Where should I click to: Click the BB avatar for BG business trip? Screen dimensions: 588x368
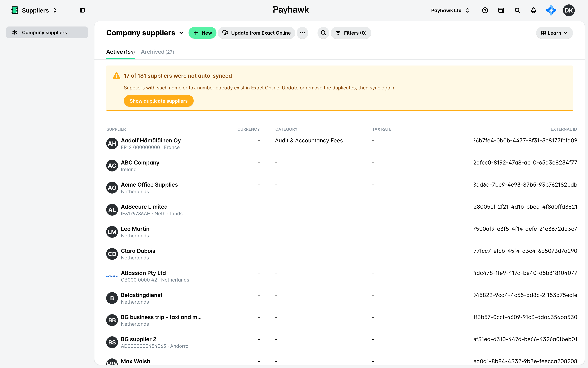tap(112, 320)
